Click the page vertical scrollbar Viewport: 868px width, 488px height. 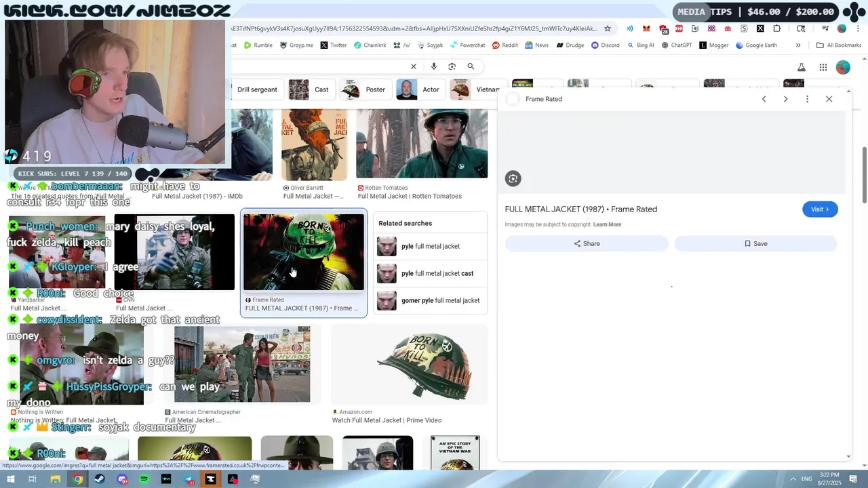coord(864,174)
